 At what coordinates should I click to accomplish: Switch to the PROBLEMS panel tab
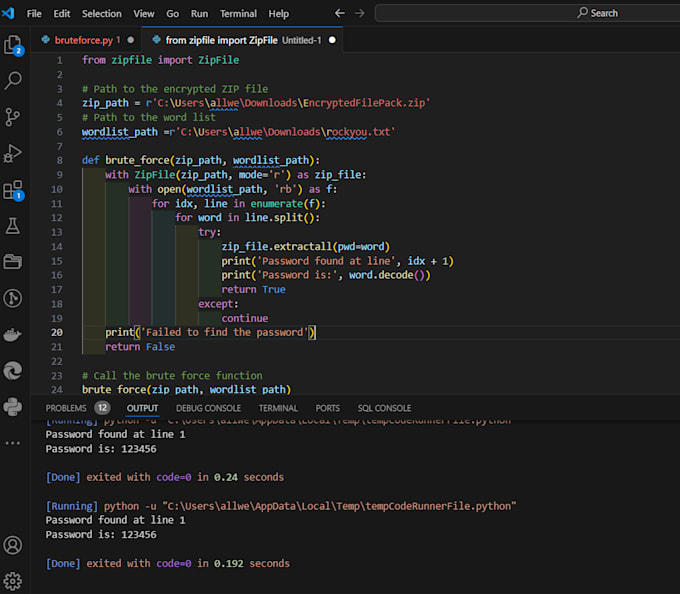tap(66, 408)
